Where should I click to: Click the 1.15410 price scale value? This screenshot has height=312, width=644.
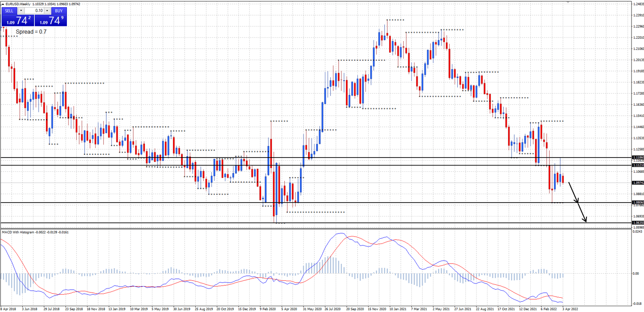[638, 116]
